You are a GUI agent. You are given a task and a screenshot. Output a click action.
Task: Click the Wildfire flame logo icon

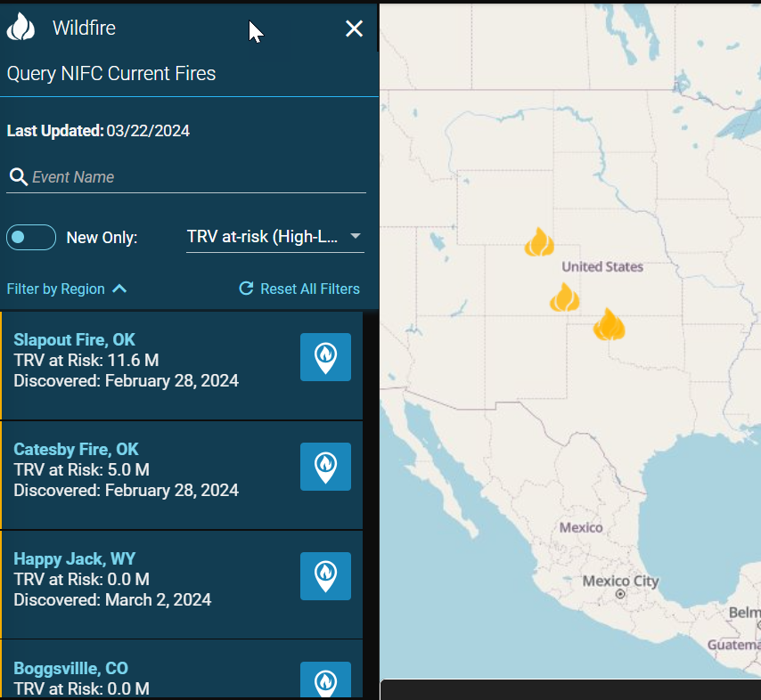(20, 28)
